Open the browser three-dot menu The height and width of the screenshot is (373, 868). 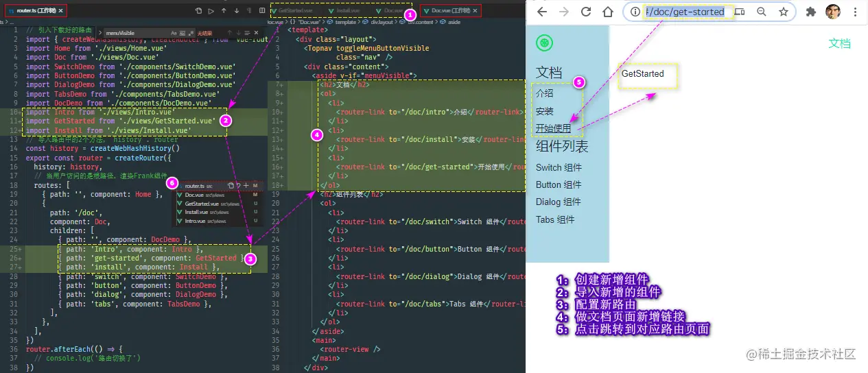click(855, 12)
